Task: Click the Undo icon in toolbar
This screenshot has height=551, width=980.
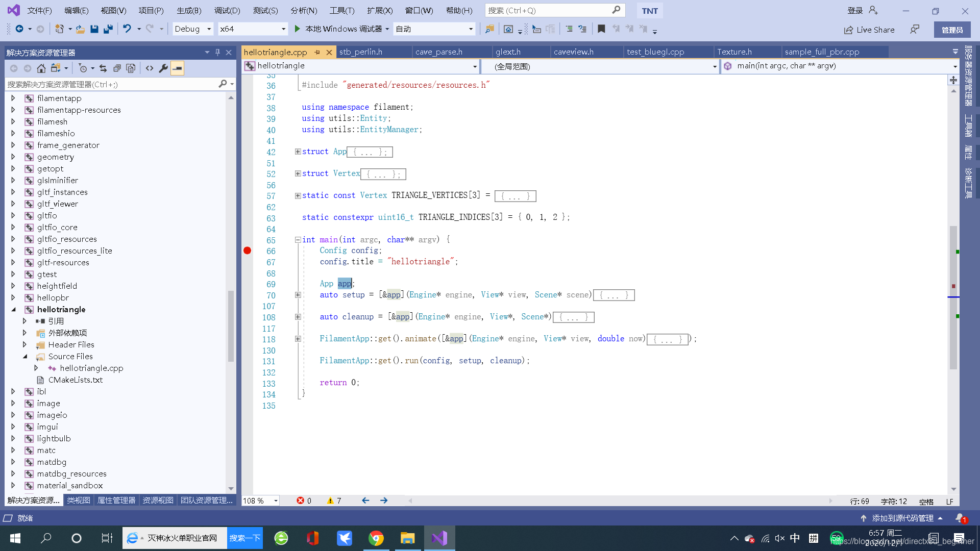Action: point(127,29)
